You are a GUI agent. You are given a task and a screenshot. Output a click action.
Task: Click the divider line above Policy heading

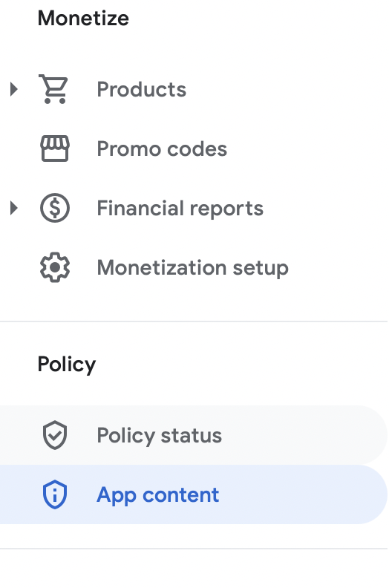pos(194,321)
